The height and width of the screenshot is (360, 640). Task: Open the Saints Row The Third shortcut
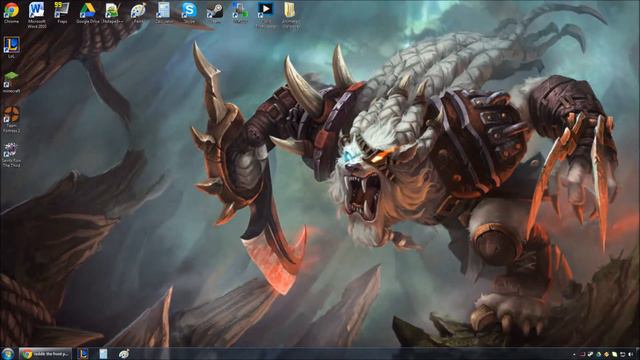point(11,155)
